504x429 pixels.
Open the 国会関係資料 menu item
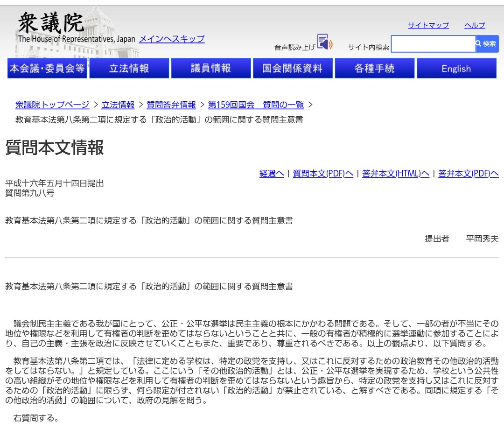coord(293,68)
